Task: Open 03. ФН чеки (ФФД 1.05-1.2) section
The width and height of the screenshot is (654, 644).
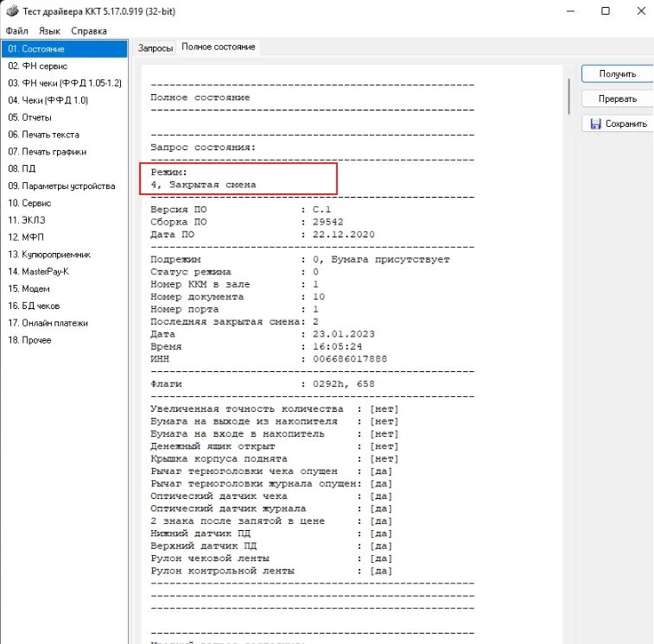Action: 65,83
